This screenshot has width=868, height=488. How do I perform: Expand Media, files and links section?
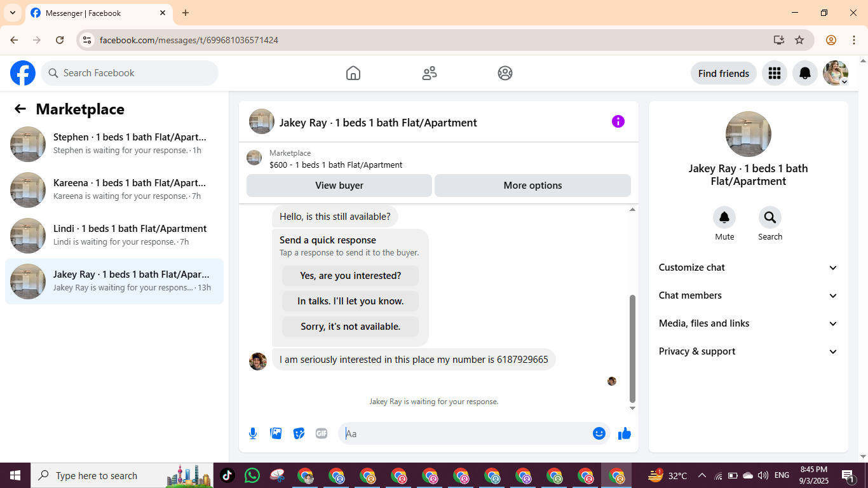(x=749, y=323)
